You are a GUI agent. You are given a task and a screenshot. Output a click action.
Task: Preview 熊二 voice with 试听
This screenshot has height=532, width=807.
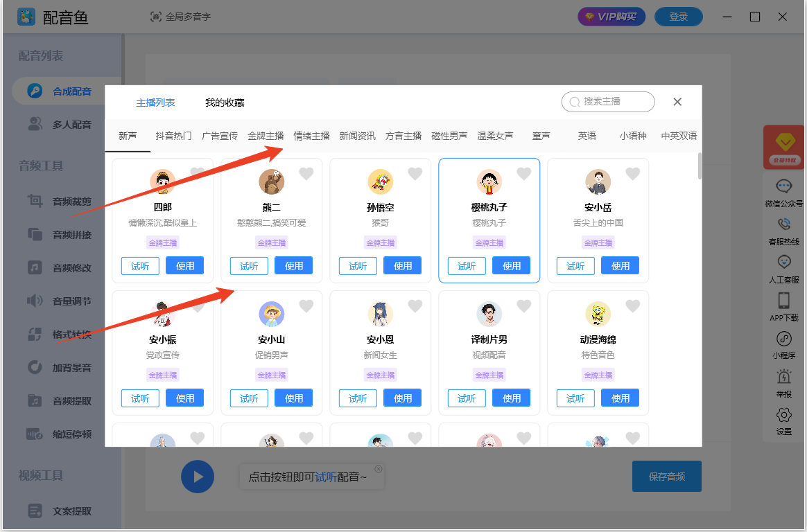pos(249,266)
